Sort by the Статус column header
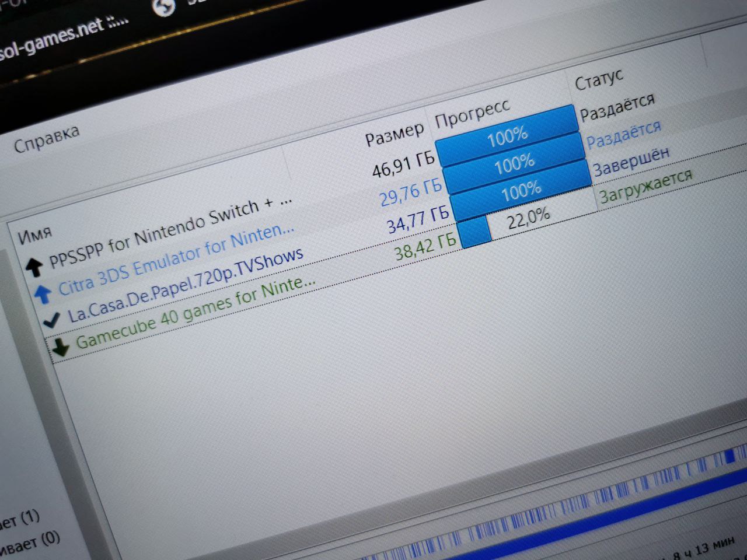 (x=599, y=79)
